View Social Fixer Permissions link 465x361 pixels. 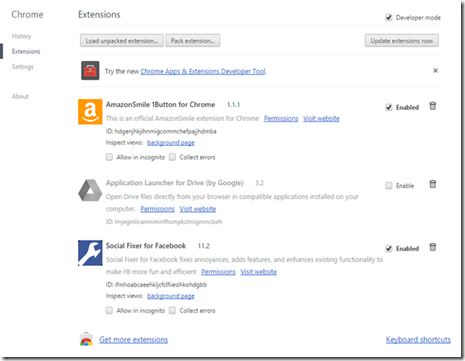[218, 272]
